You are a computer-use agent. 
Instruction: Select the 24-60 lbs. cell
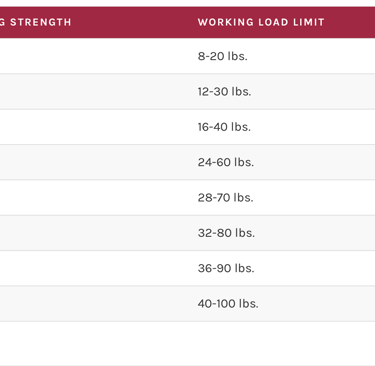point(226,162)
